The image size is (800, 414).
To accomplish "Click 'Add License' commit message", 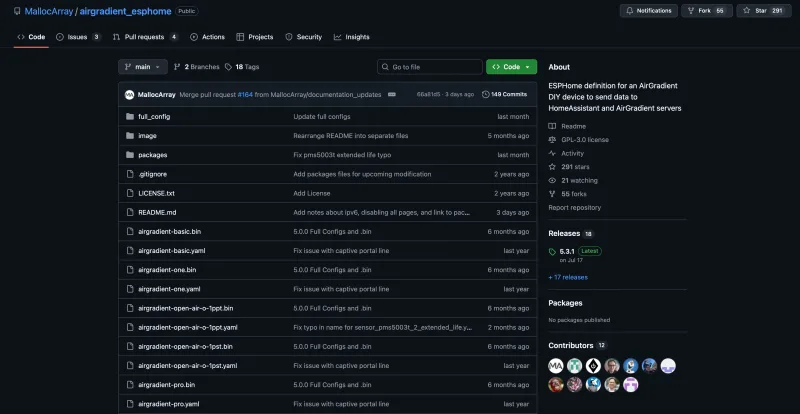I will point(312,193).
